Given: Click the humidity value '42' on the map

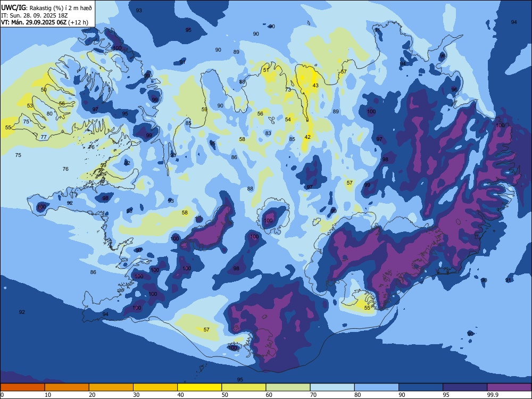Looking at the screenshot, I should [x=307, y=137].
